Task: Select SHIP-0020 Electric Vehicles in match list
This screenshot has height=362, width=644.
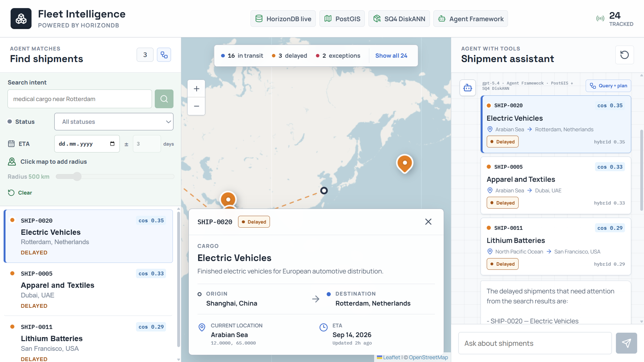Action: tap(88, 236)
